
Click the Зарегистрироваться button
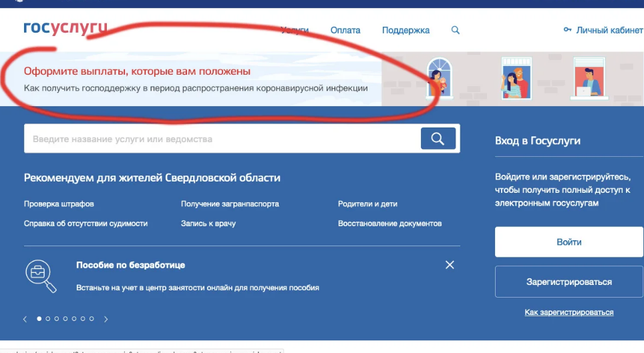pyautogui.click(x=569, y=282)
